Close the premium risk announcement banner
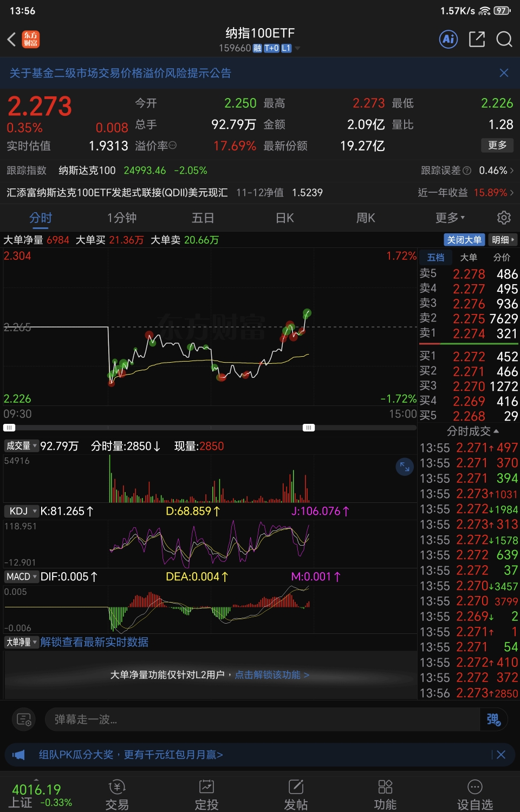 504,73
